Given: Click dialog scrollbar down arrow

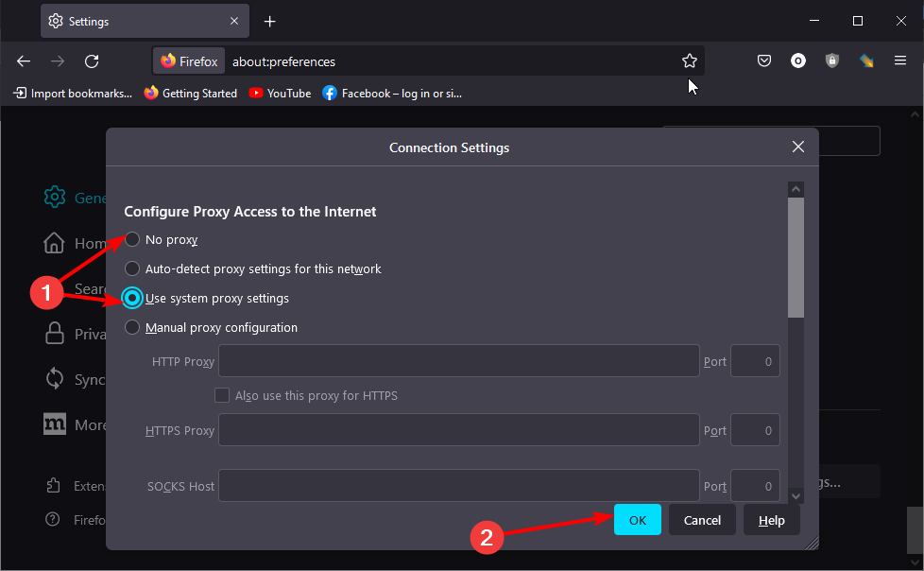Looking at the screenshot, I should 796,496.
